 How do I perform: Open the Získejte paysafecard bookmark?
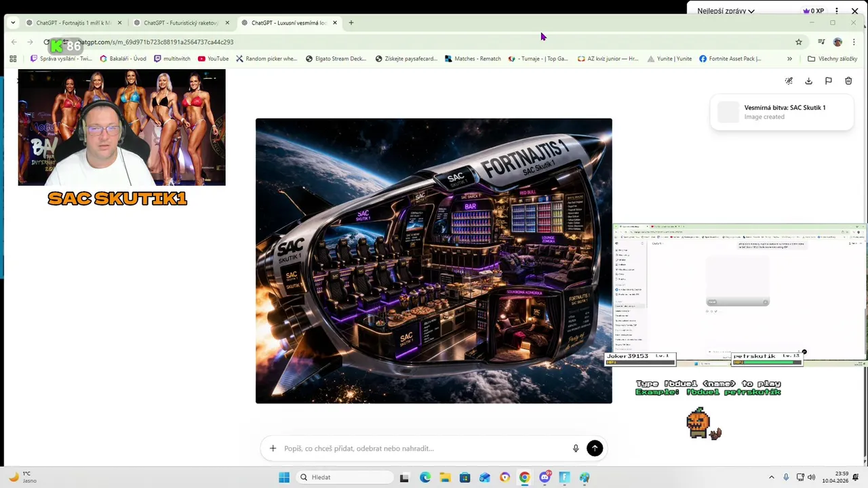pos(406,59)
